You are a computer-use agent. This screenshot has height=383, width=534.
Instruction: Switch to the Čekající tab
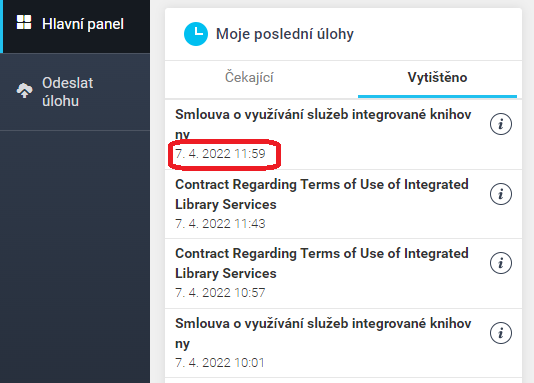tap(249, 78)
